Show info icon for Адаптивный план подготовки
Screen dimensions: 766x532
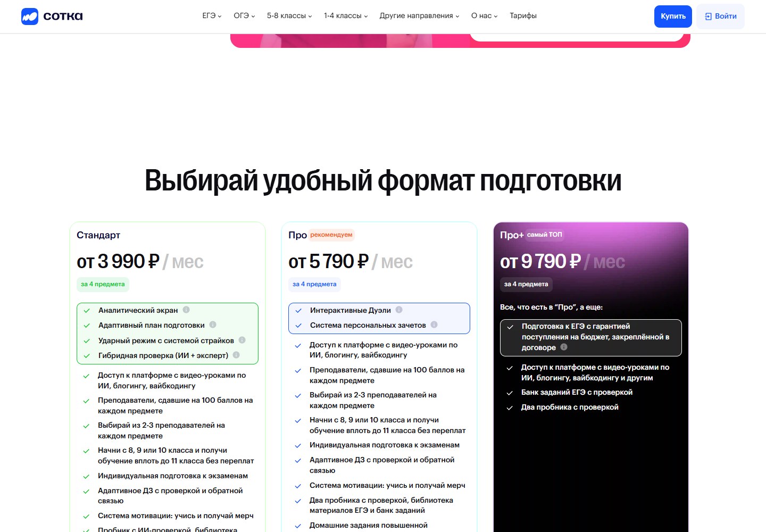click(x=213, y=325)
